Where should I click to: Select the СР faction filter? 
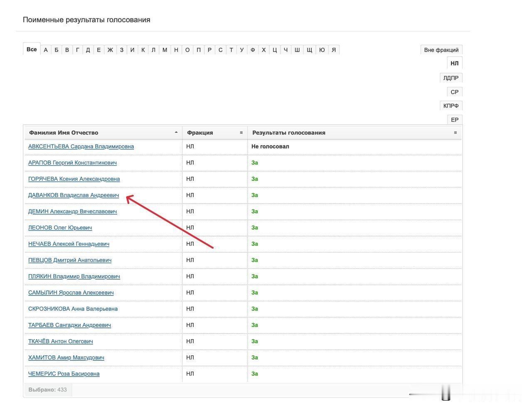click(455, 92)
